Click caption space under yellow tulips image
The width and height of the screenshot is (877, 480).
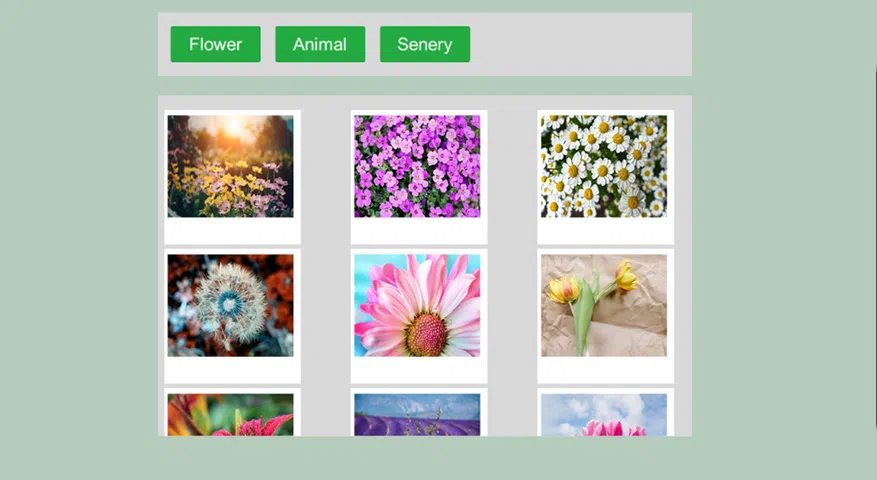click(605, 370)
